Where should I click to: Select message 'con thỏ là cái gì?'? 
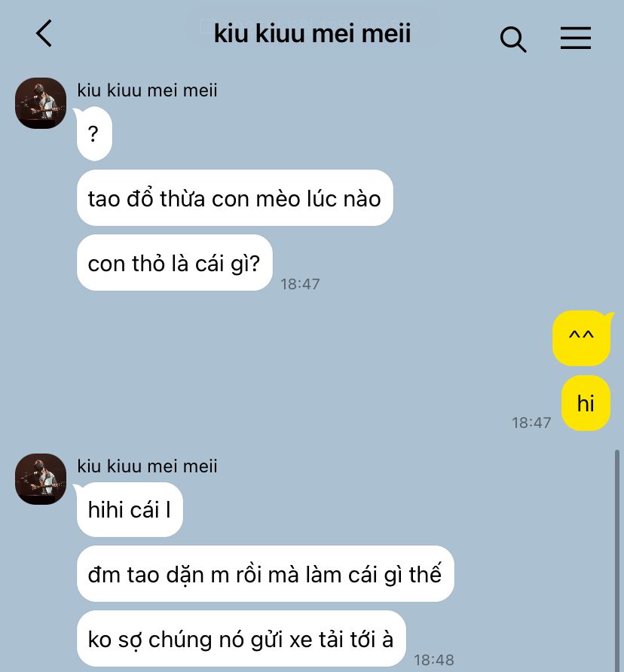(175, 263)
